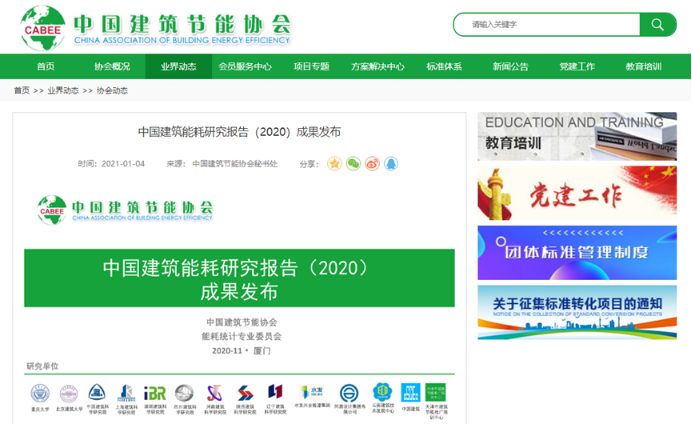Open the 会员服务中心 menu item
Viewport: 692px width, 424px height.
(245, 67)
